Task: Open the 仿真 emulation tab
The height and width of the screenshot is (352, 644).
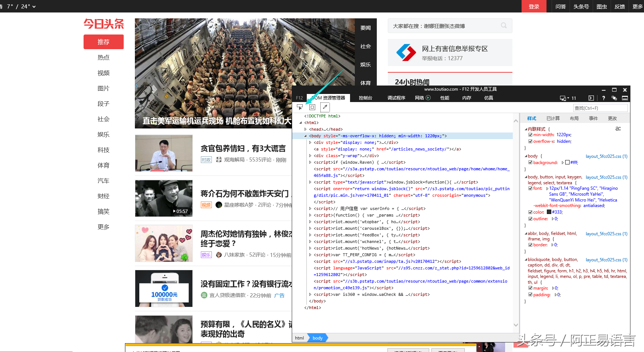Action: (489, 98)
